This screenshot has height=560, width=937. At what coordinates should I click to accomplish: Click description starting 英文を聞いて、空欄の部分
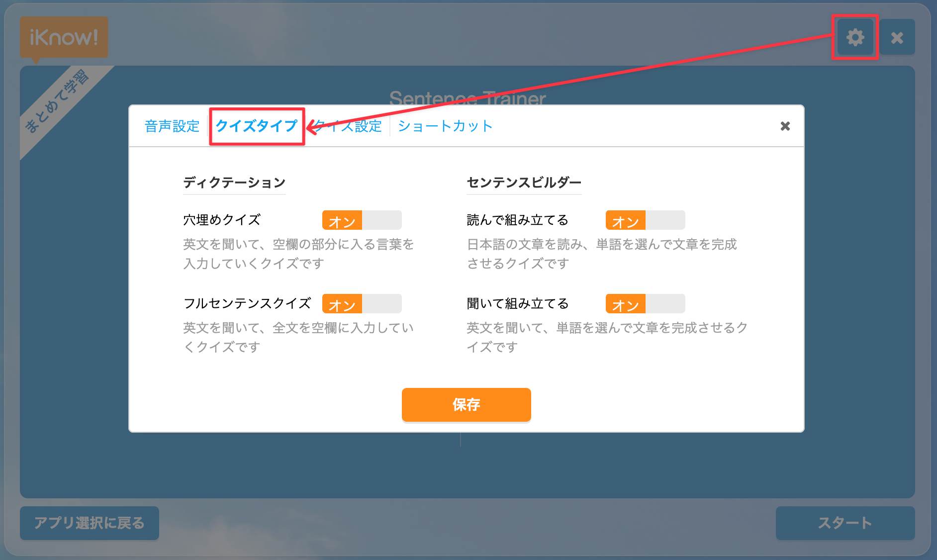(x=298, y=254)
